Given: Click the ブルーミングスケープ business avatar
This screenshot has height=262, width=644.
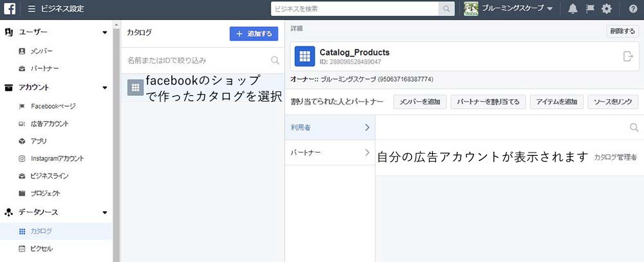Looking at the screenshot, I should coord(471,8).
